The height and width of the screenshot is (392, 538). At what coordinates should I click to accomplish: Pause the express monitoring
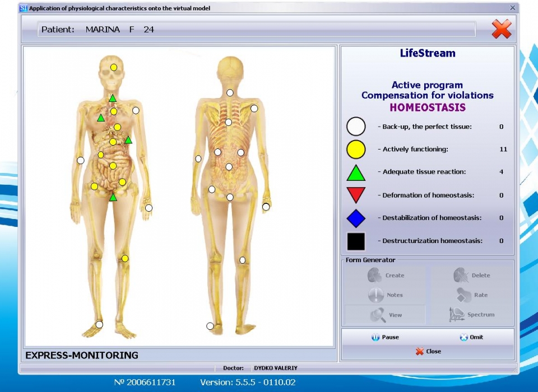pyautogui.click(x=385, y=337)
